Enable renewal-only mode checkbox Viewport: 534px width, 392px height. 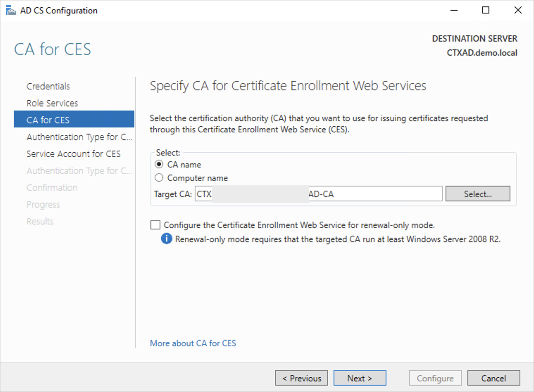155,225
